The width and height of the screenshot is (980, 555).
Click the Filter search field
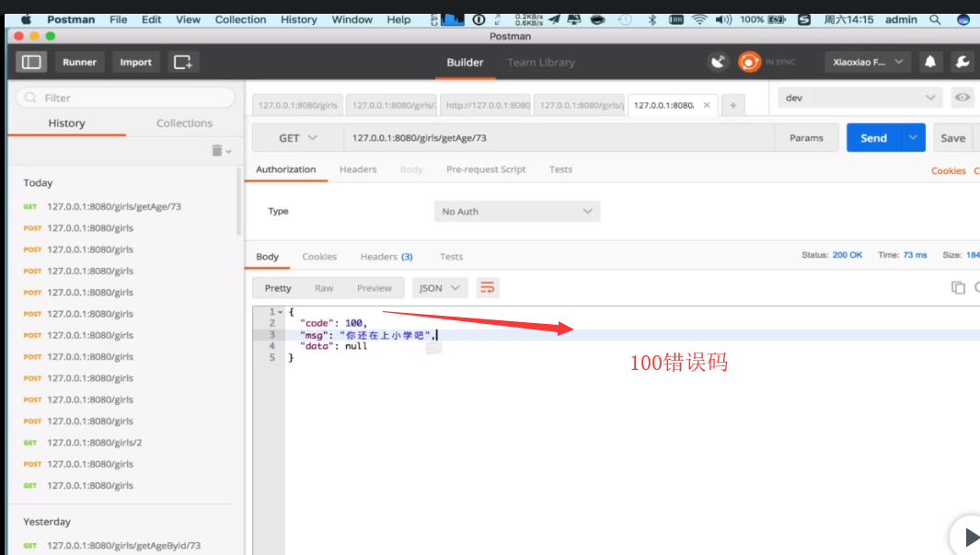pyautogui.click(x=126, y=98)
